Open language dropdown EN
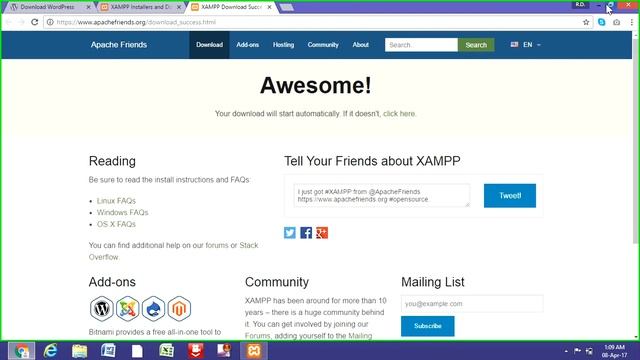The height and width of the screenshot is (360, 640). [526, 44]
